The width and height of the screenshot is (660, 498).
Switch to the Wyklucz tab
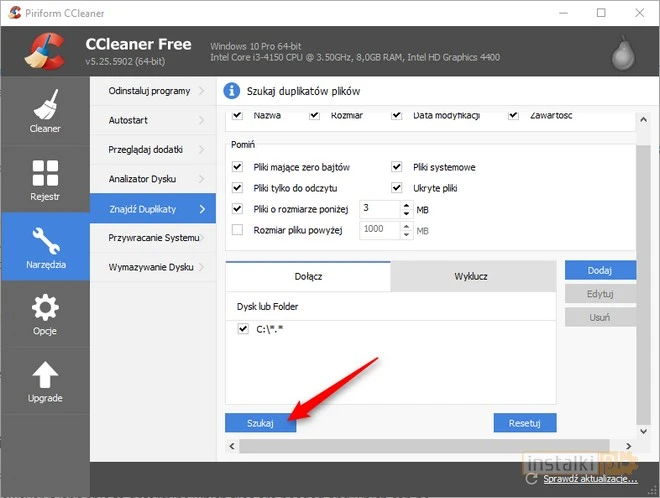[x=470, y=276]
